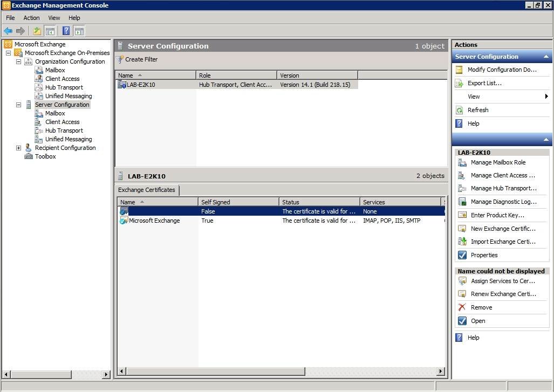Image resolution: width=554 pixels, height=392 pixels.
Task: Click Manage Hub Transport action link
Action: click(x=503, y=189)
